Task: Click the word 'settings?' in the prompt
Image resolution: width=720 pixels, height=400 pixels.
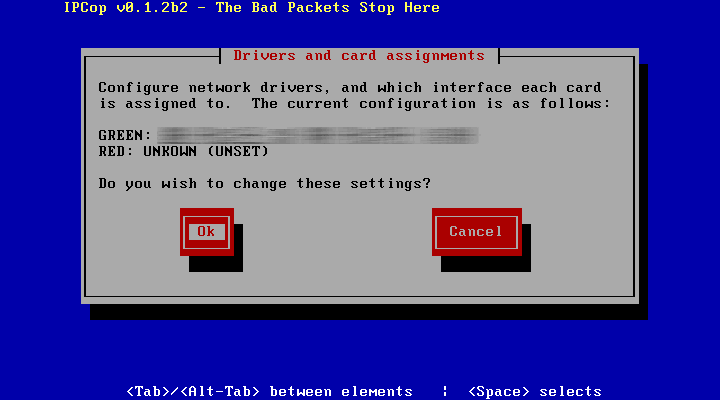Action: point(390,184)
